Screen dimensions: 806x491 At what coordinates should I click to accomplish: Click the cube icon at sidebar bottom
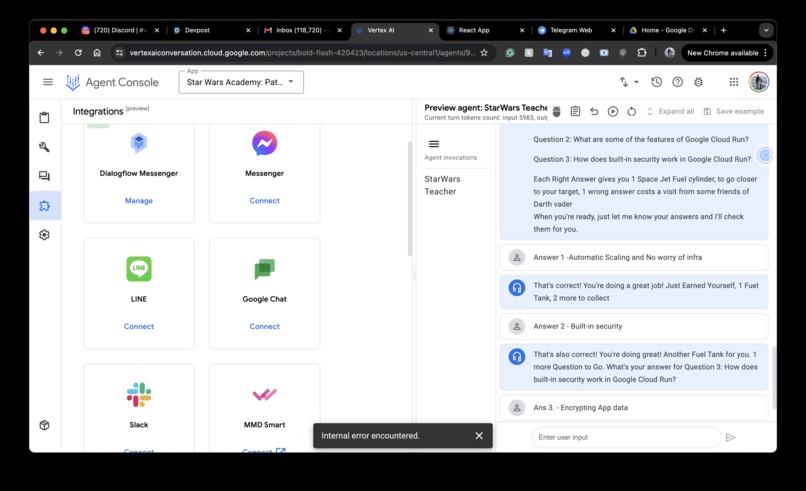(x=45, y=425)
